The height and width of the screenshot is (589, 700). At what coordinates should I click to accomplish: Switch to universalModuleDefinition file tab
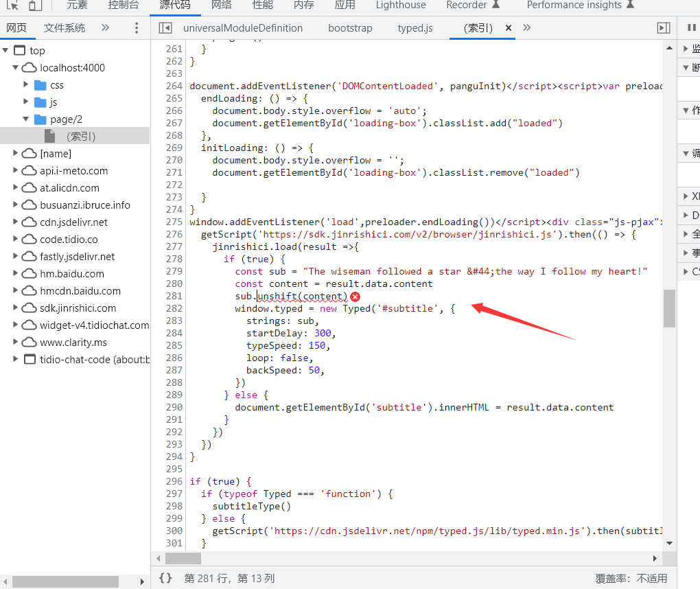(243, 28)
